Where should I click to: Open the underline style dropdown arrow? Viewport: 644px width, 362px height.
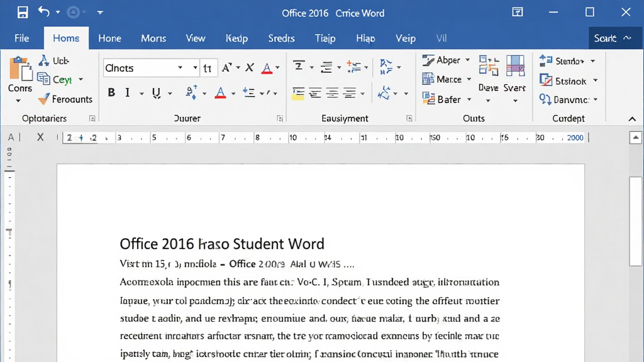tap(170, 94)
